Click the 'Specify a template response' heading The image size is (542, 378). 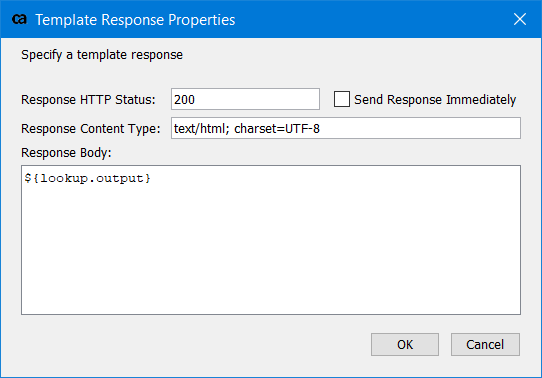pos(102,55)
